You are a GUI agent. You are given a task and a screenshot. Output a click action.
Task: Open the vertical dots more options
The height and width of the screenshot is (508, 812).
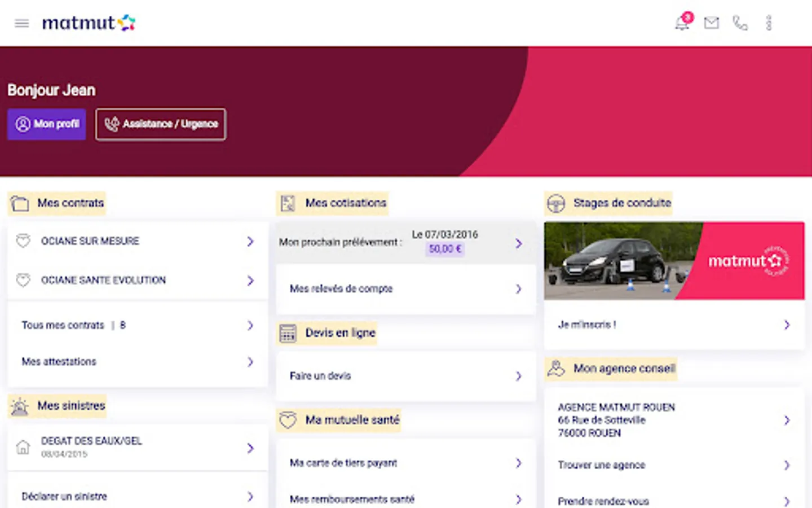(769, 23)
